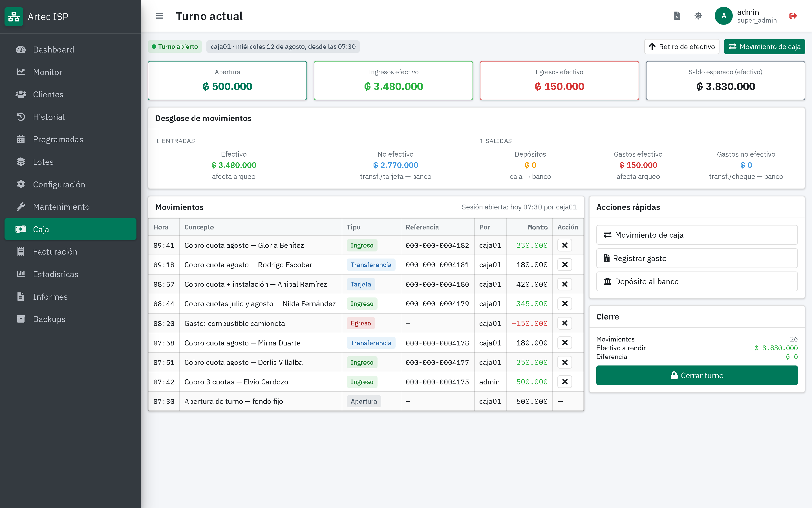Open Configuración settings page
812x508 pixels.
(70, 185)
